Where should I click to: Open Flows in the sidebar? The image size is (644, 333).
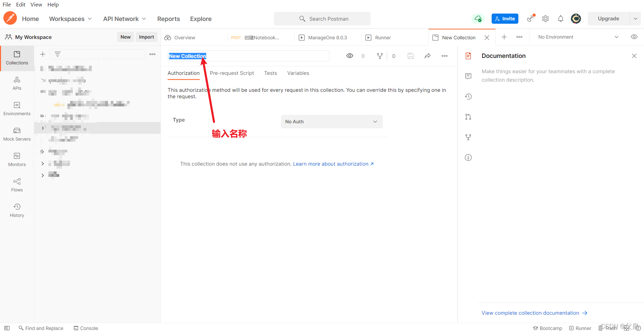(x=17, y=185)
